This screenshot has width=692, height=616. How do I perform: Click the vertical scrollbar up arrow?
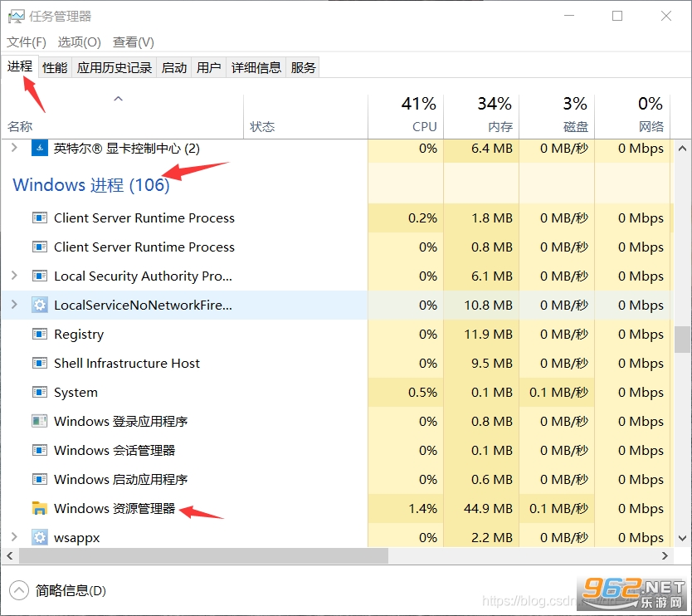(x=682, y=149)
